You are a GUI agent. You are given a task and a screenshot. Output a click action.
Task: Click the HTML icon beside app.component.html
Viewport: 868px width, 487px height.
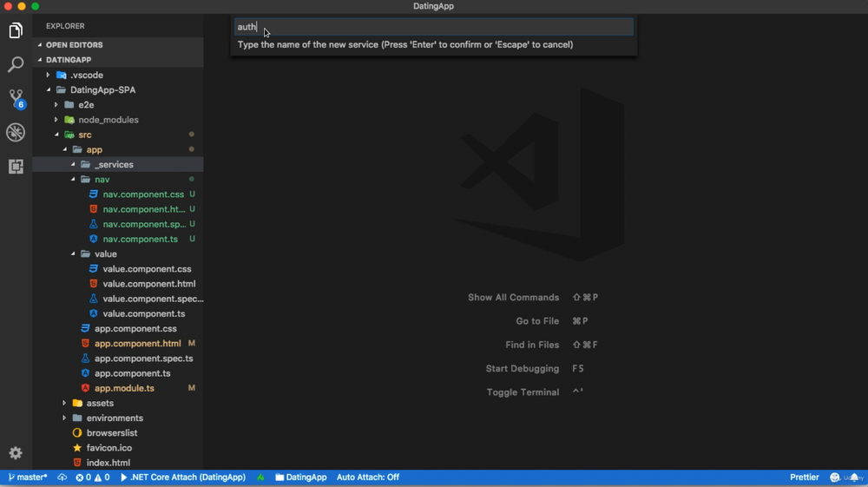(85, 344)
